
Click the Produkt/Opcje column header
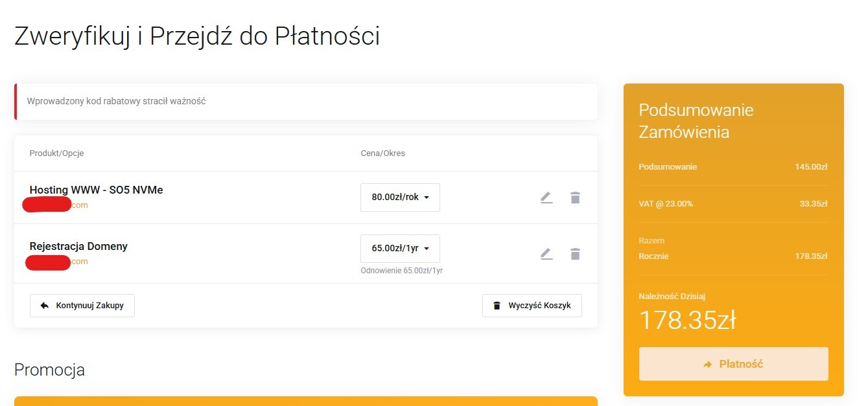click(x=56, y=153)
